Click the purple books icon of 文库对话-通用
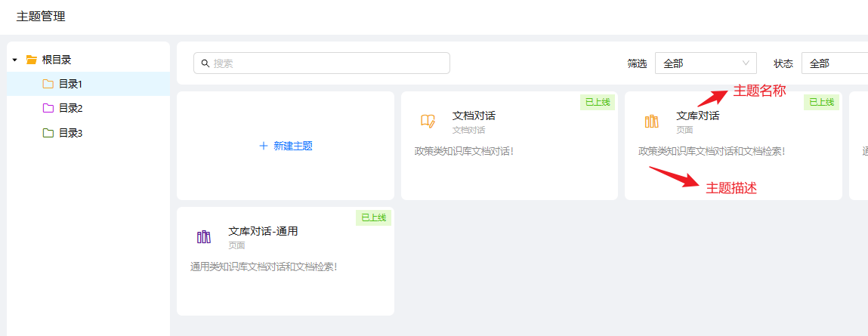Image resolution: width=868 pixels, height=336 pixels. tap(203, 236)
